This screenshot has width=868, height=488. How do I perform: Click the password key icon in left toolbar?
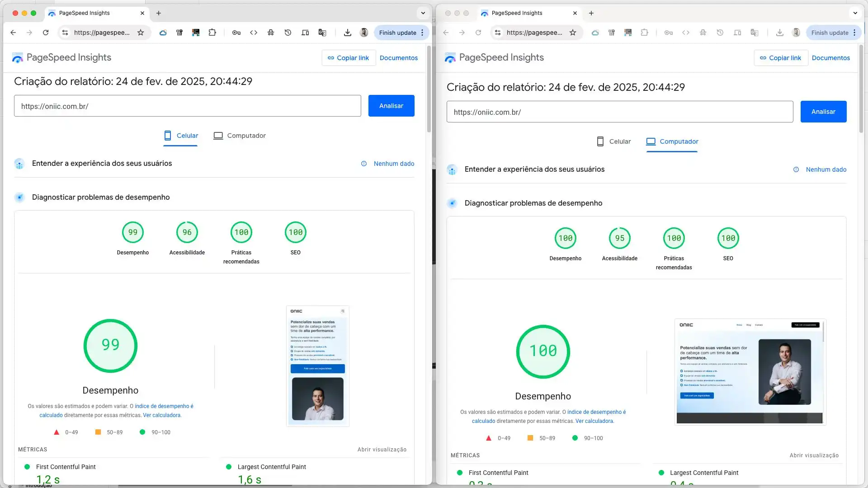(236, 33)
